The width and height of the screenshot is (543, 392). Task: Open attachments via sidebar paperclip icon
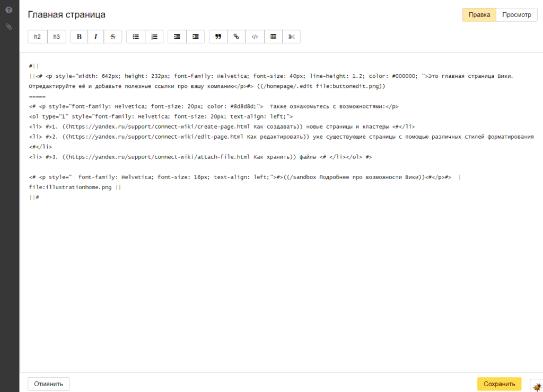[9, 26]
